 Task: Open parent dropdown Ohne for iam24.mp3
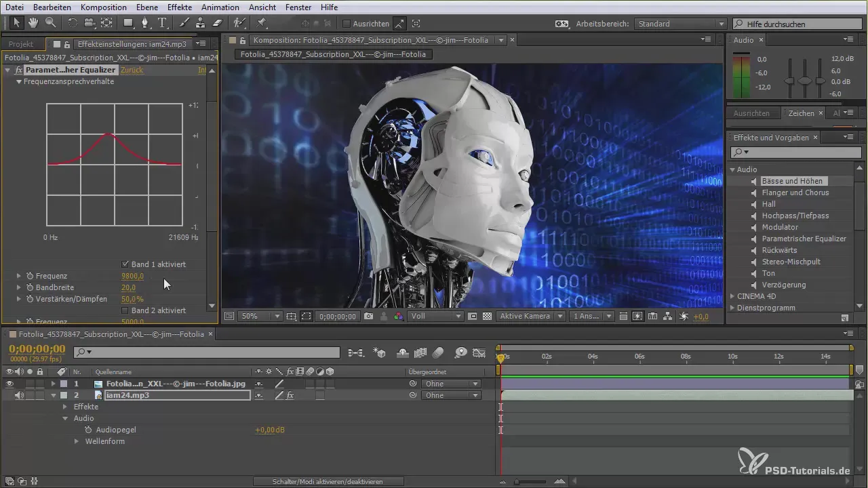click(452, 395)
